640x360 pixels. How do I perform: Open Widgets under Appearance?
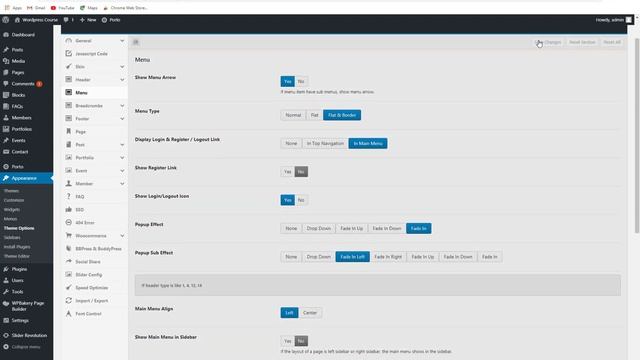pyautogui.click(x=12, y=209)
